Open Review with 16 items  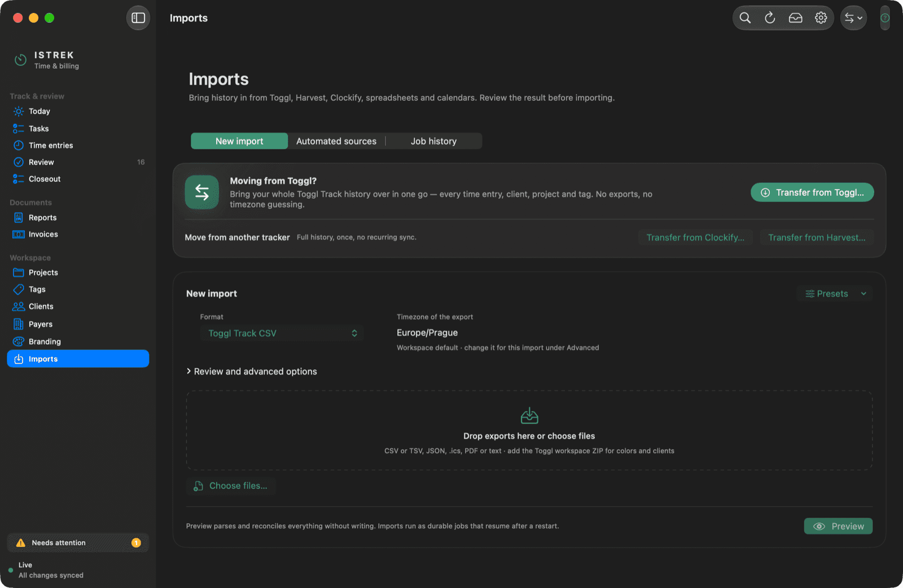pyautogui.click(x=78, y=163)
